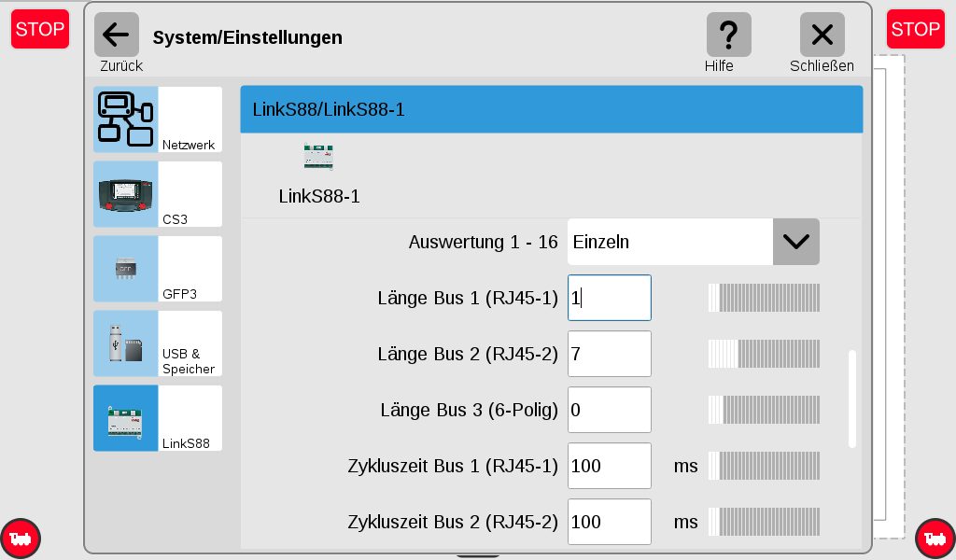Screen dimensions: 956x560
Task: Click the LinkS88/LinkS88-1 blue header
Action: (x=551, y=110)
